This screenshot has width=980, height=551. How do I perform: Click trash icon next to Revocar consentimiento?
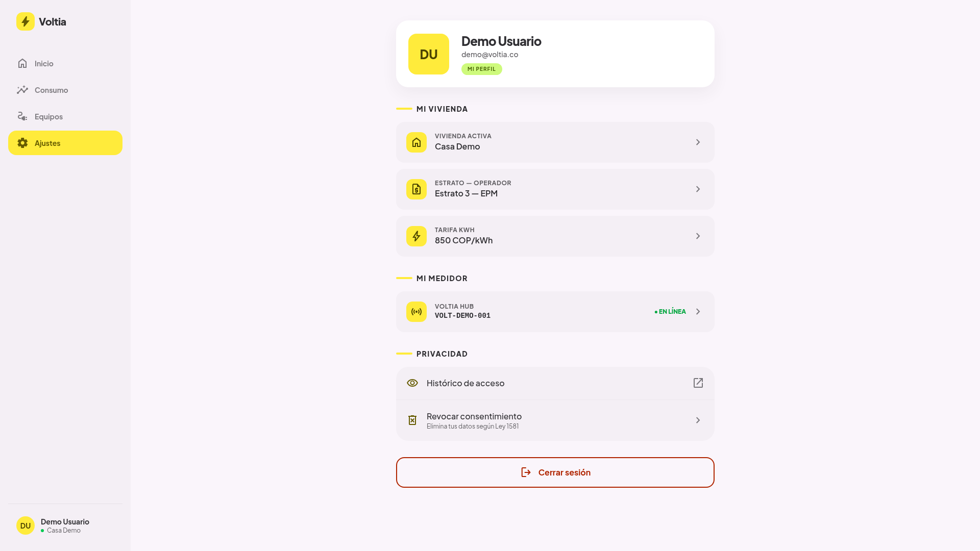[x=412, y=420]
